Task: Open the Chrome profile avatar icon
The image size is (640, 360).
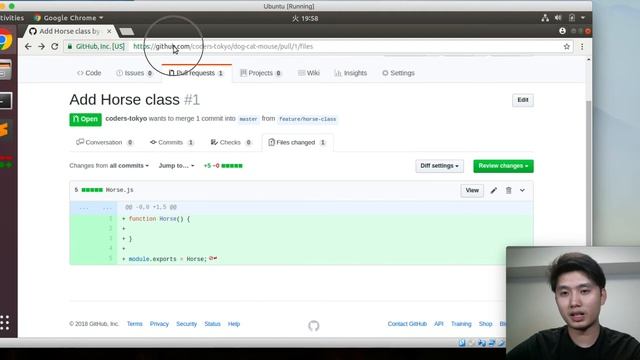Action: 562,31
